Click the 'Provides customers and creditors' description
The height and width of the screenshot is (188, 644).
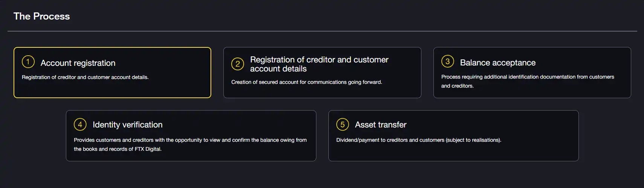190,140
